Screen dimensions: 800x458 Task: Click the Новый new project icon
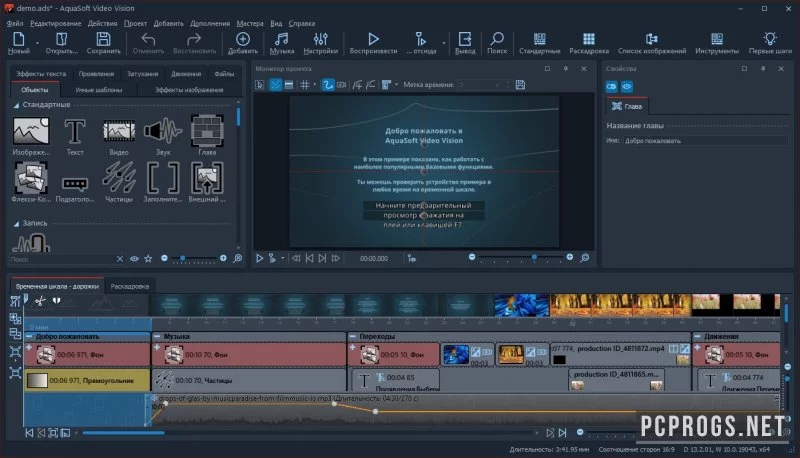click(x=18, y=39)
